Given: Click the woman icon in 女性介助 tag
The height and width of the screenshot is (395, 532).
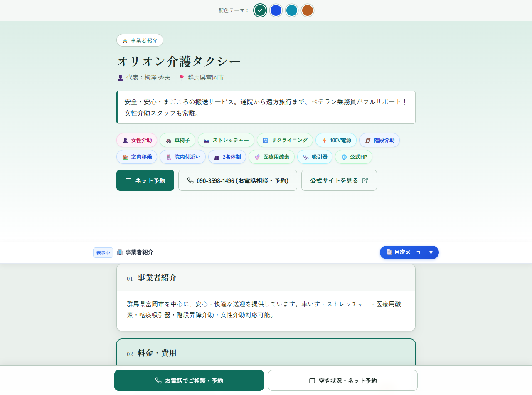Looking at the screenshot, I should [x=125, y=141].
